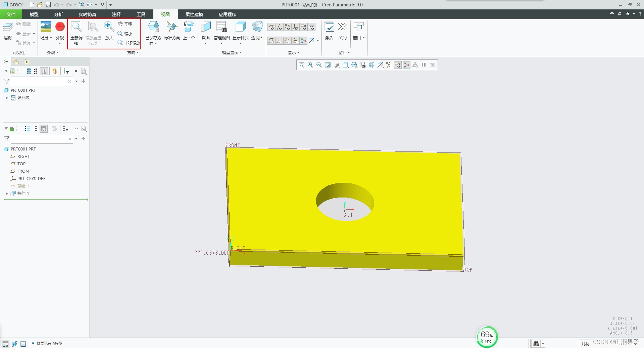This screenshot has height=348, width=644.
Task: Expand the 拉伸 1 feature node
Action: tap(7, 193)
